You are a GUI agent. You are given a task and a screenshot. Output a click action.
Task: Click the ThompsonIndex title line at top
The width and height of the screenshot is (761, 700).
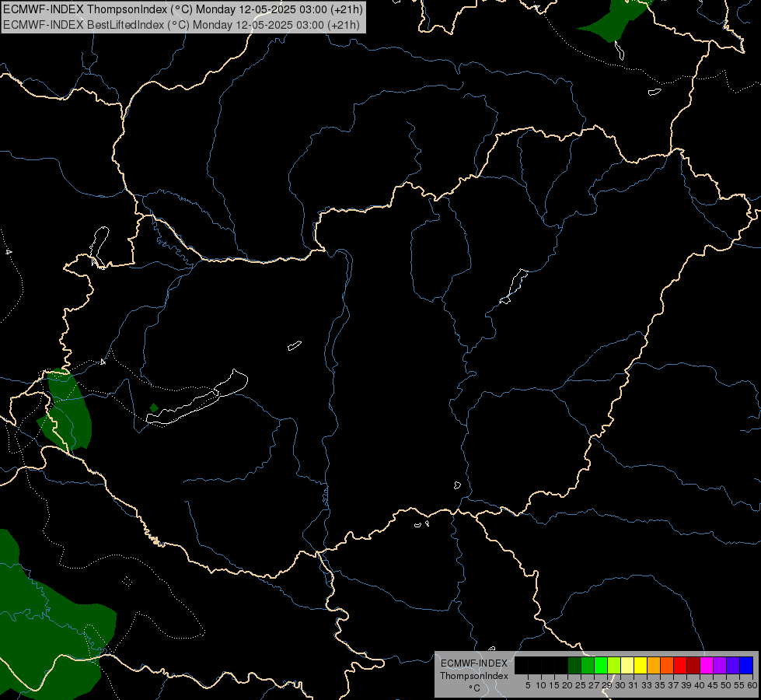coord(183,9)
